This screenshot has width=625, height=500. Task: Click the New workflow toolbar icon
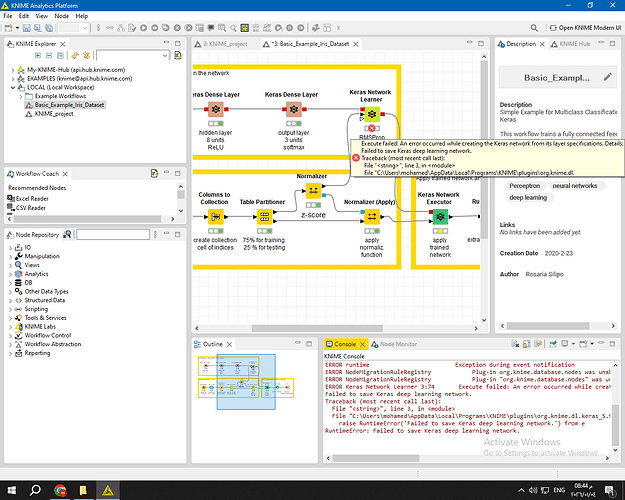[x=8, y=28]
